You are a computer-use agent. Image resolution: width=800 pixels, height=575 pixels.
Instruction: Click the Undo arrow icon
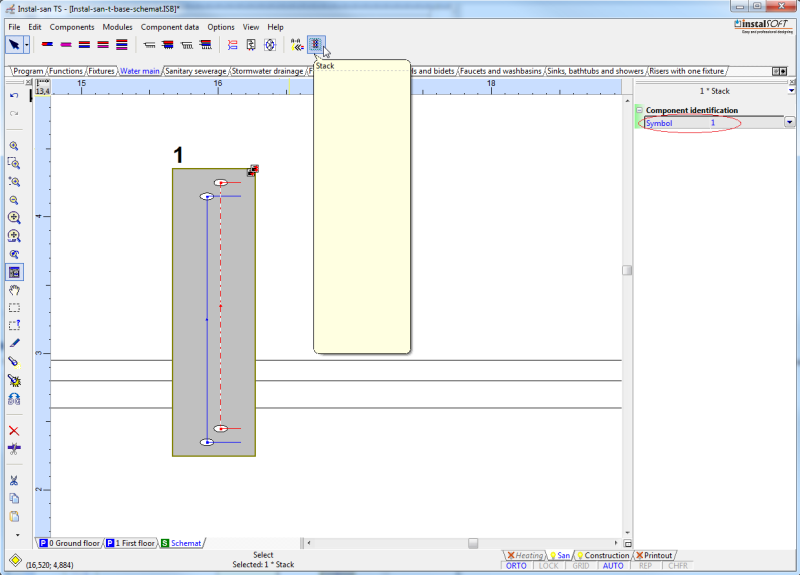[14, 95]
